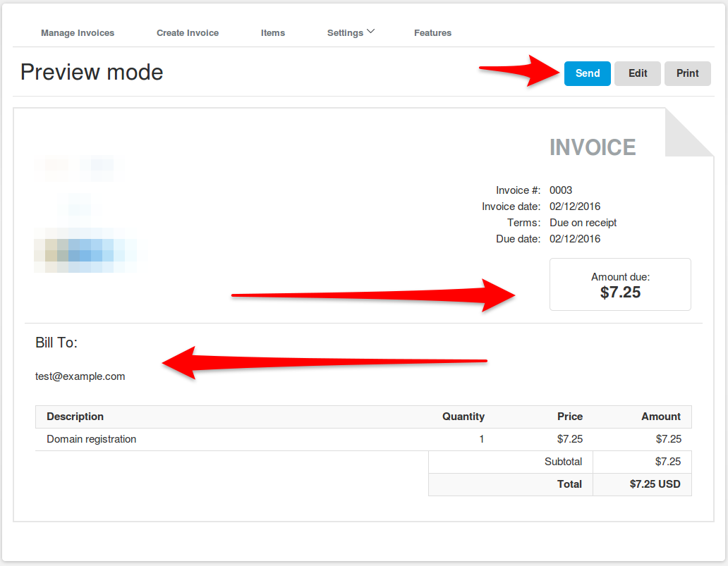Open the Items section
This screenshot has width=728, height=566.
click(x=273, y=32)
